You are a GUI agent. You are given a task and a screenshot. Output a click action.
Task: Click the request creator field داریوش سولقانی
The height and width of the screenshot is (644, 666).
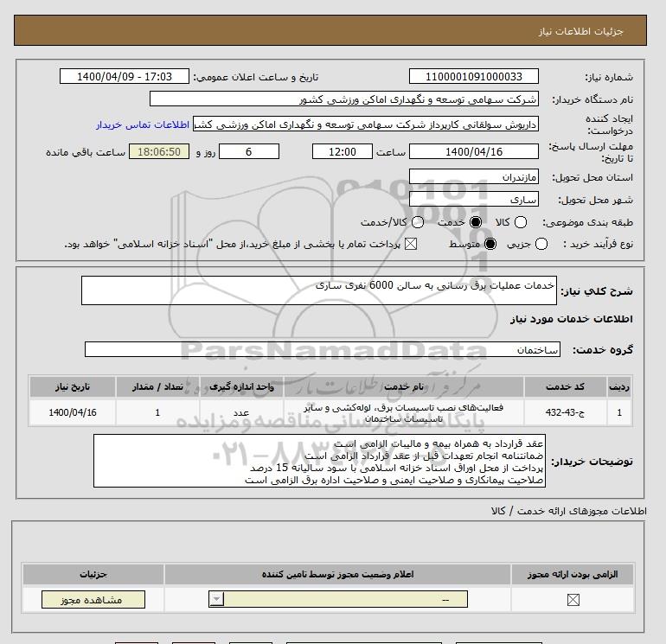click(x=366, y=124)
